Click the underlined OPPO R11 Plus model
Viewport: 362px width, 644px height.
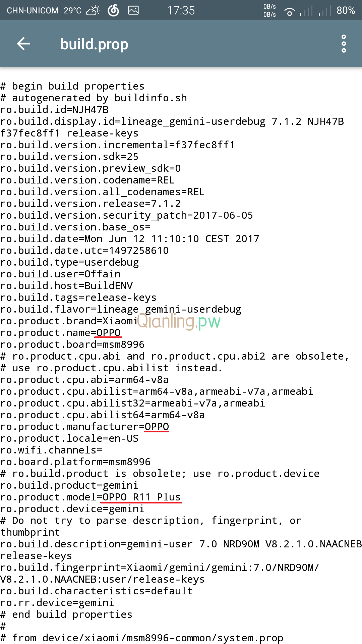coord(141,497)
